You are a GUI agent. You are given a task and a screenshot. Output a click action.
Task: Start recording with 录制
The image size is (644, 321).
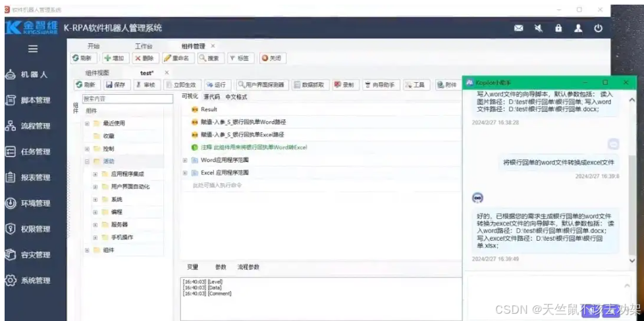click(x=346, y=85)
